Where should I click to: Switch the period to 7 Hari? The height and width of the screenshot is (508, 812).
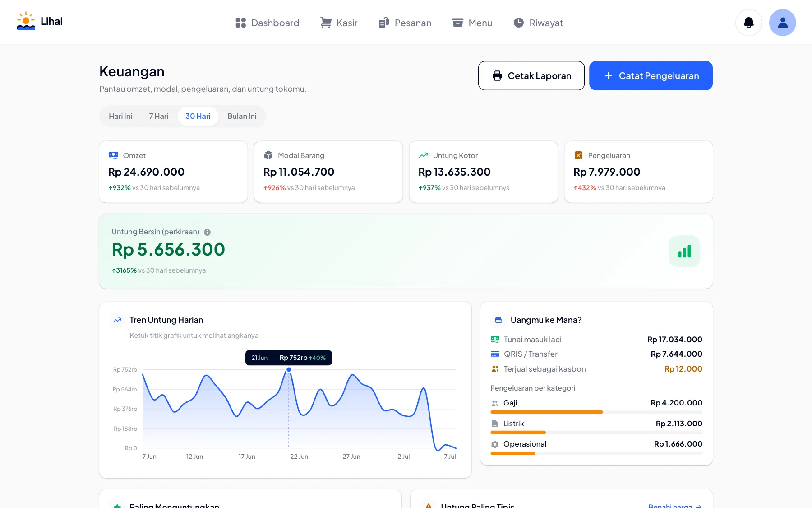[159, 117]
